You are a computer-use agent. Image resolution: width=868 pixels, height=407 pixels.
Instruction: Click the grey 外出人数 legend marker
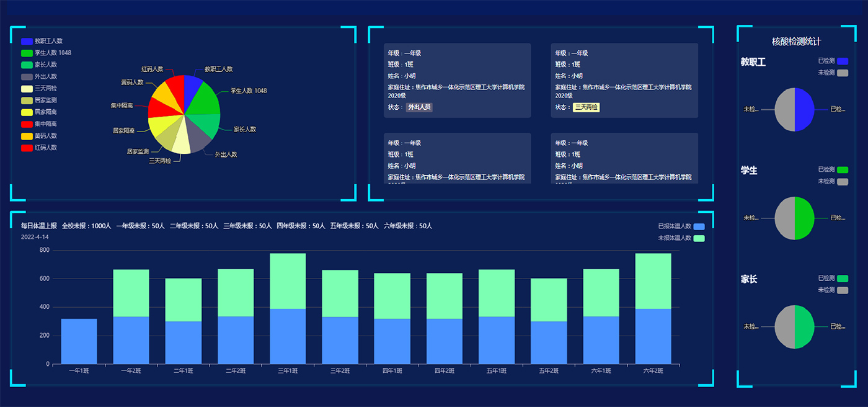(27, 77)
